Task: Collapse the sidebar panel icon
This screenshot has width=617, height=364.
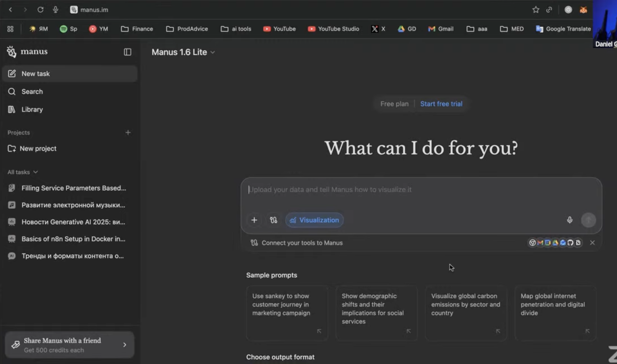Action: tap(127, 52)
